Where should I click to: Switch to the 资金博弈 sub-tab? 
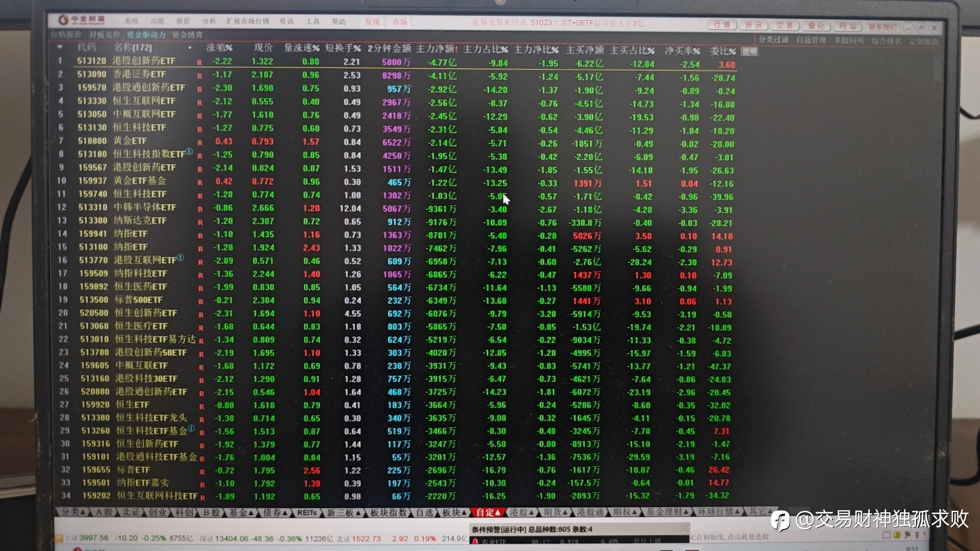tap(187, 35)
